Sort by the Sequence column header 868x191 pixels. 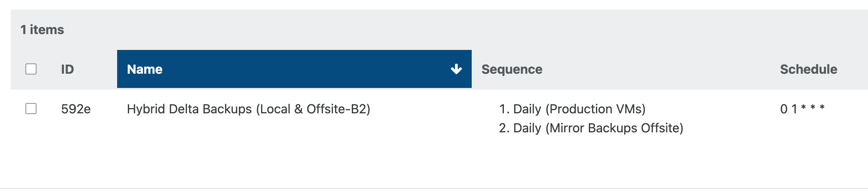(x=512, y=69)
